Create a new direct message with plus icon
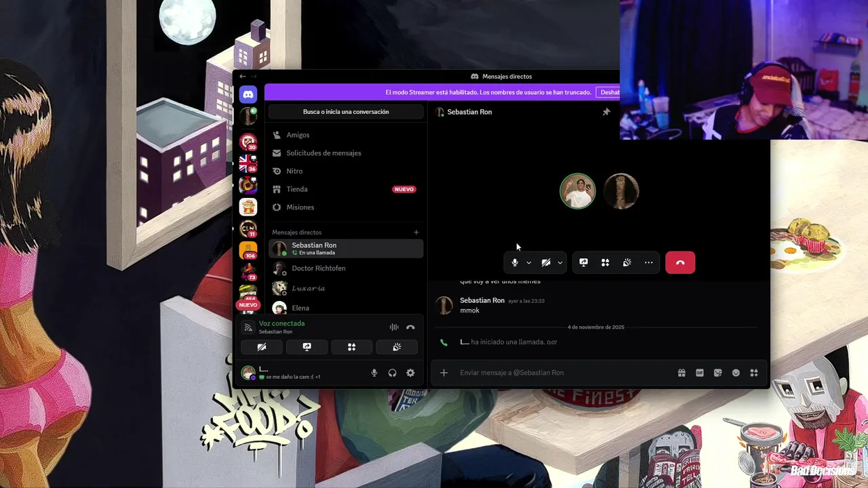 416,232
